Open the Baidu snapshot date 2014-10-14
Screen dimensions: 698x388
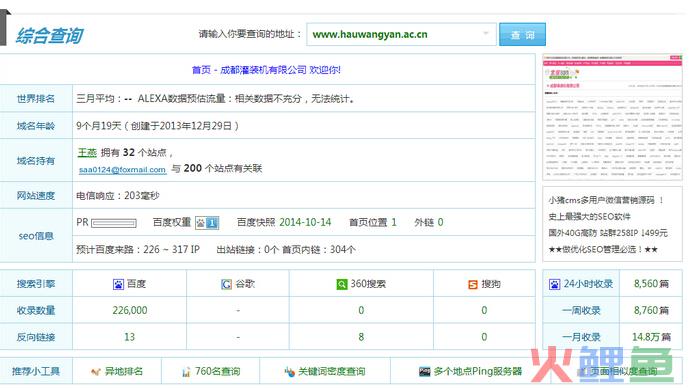(305, 222)
